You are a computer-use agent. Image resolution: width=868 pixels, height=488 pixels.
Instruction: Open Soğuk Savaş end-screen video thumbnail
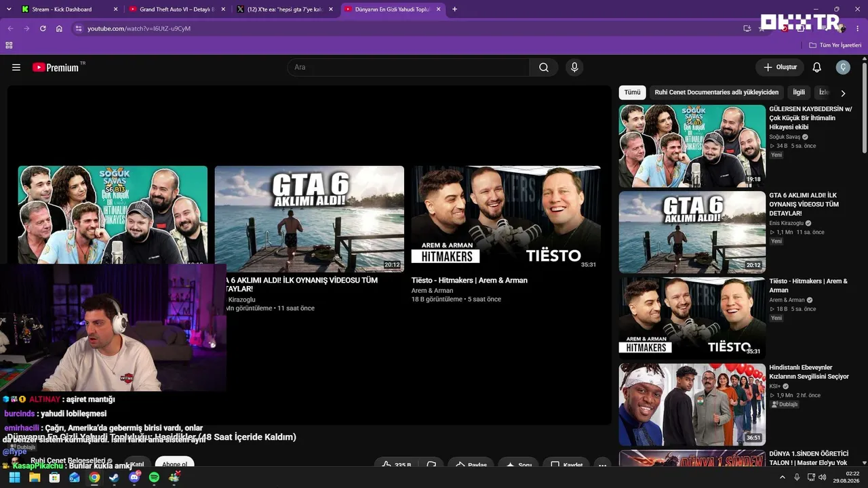[113, 215]
